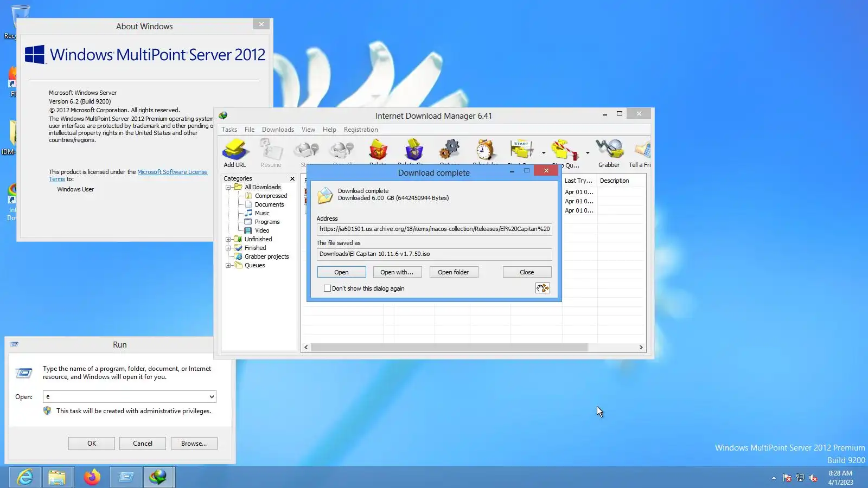Expand the Queues tree node
Viewport: 868px width, 488px height.
[228, 265]
